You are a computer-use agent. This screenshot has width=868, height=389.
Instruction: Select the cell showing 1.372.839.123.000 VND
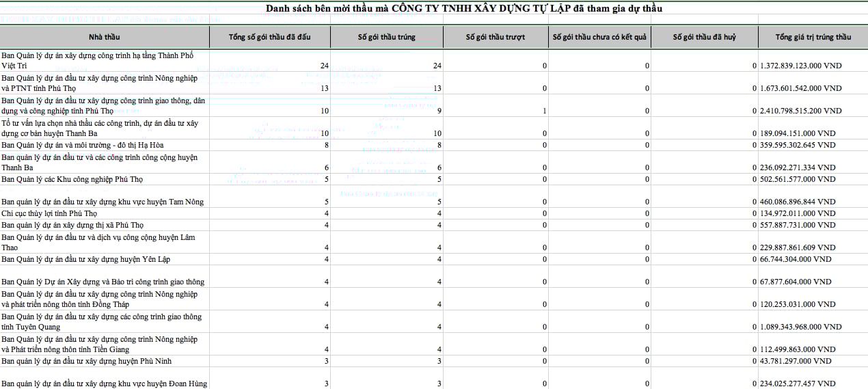tap(800, 66)
